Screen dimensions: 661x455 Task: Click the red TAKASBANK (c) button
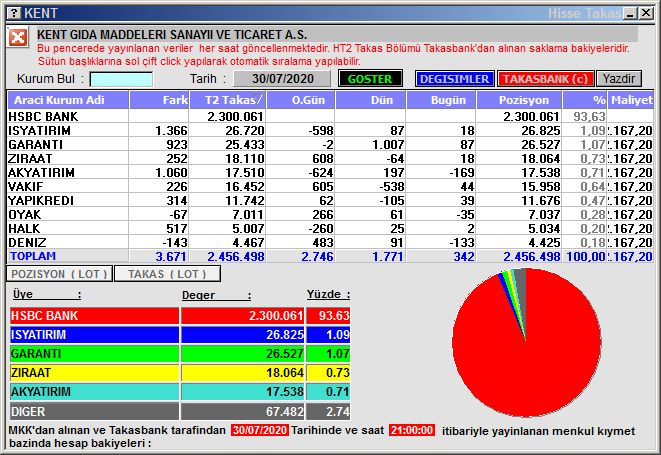pyautogui.click(x=545, y=79)
